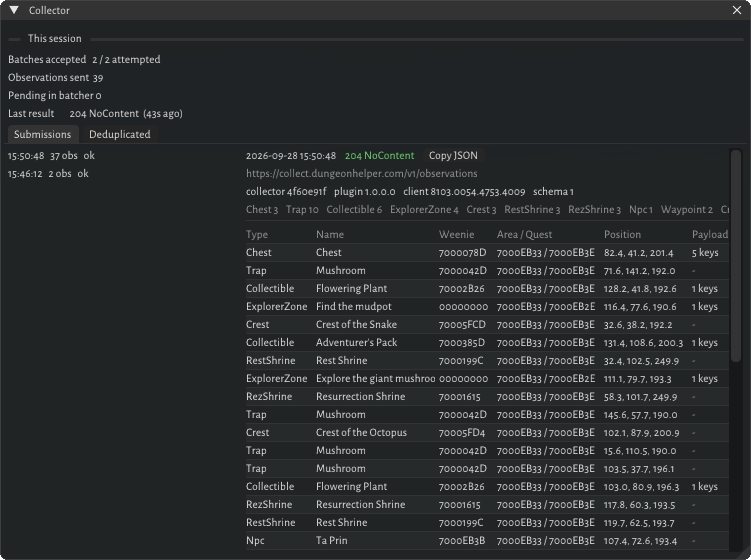Image resolution: width=751 pixels, height=560 pixels.
Task: Click the RestShrine 3 summary count
Action: click(x=532, y=210)
